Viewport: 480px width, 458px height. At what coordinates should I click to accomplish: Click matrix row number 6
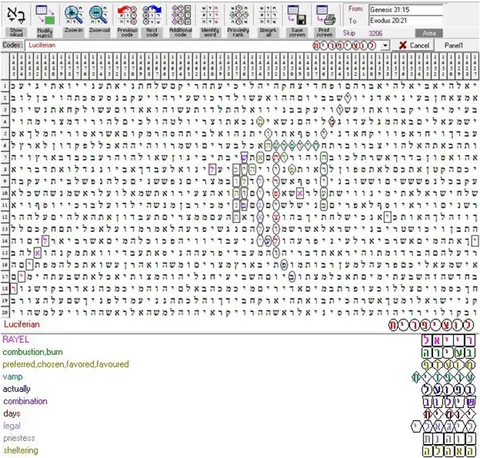[x=5, y=145]
